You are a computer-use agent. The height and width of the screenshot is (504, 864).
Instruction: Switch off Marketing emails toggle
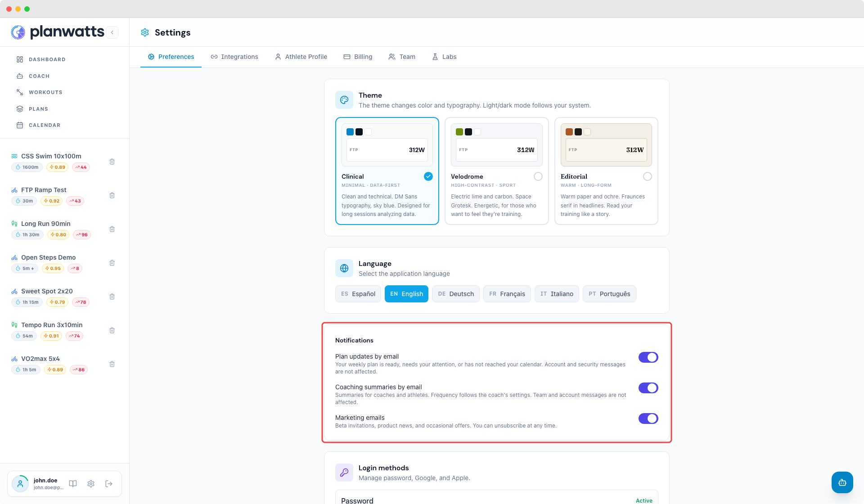tap(648, 418)
